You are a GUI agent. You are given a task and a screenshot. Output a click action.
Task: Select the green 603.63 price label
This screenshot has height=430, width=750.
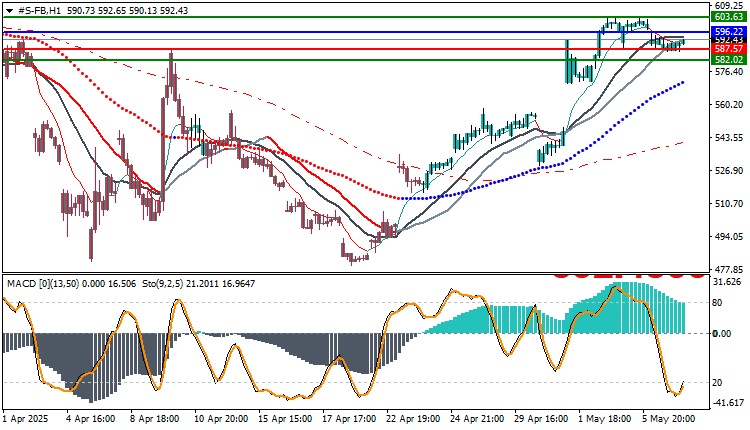click(x=728, y=17)
